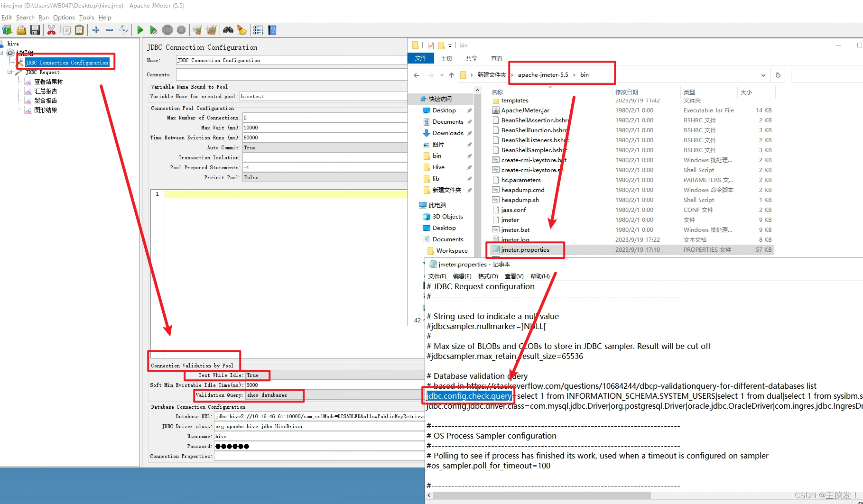Save the test plan with save icon
Viewport: 863px width, 504px height.
coord(35,29)
